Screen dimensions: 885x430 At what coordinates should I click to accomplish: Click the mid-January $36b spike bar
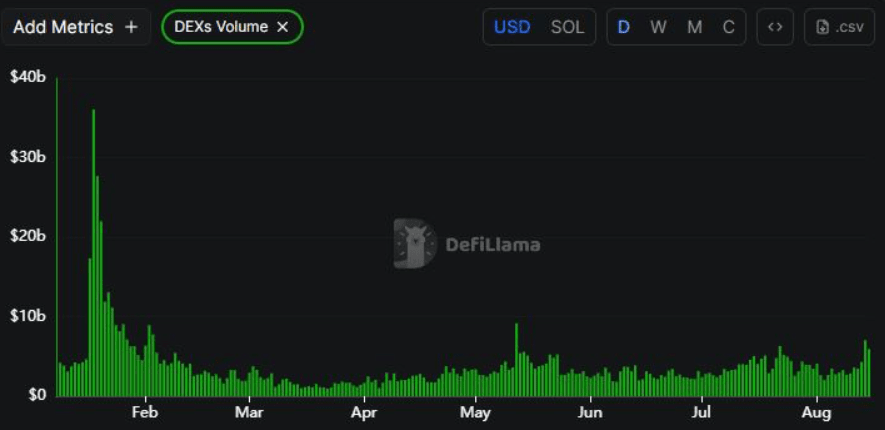(x=94, y=253)
